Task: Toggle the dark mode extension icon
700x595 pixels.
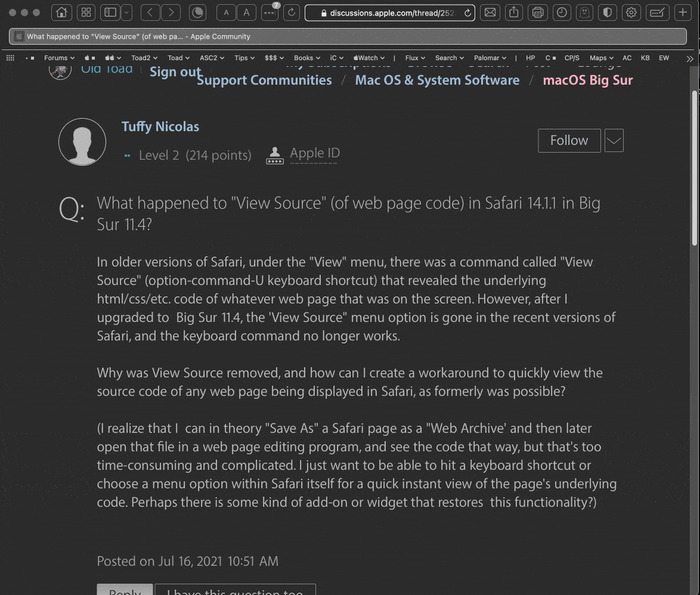Action: coord(197,13)
